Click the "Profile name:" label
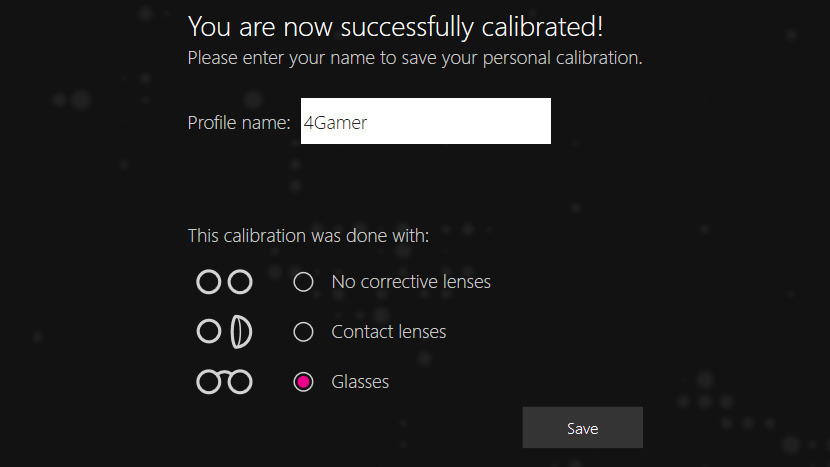This screenshot has height=467, width=830. pyautogui.click(x=239, y=122)
